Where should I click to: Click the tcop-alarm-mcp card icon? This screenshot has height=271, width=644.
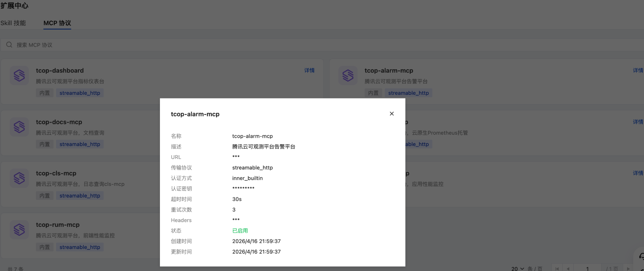tap(348, 75)
